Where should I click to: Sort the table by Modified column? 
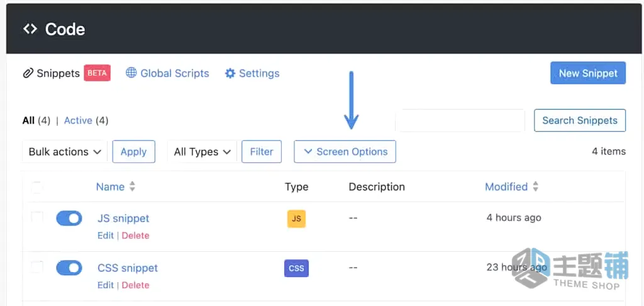(506, 187)
